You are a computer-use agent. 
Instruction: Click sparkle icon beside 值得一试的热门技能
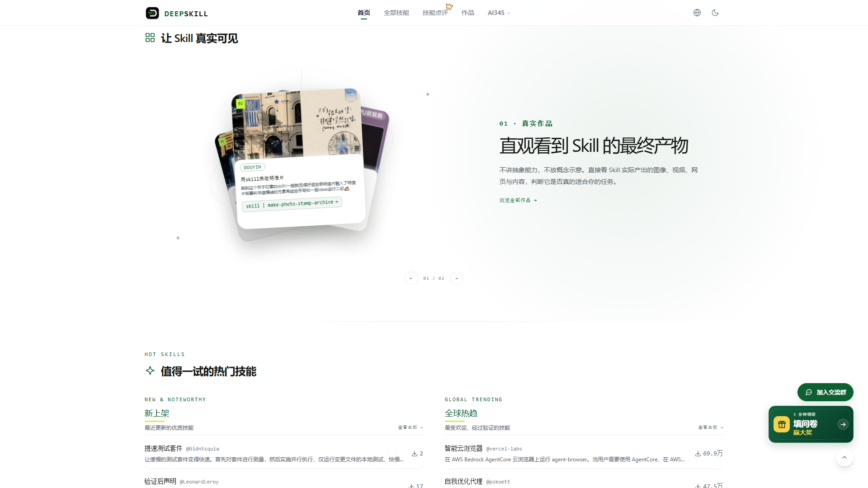[150, 371]
